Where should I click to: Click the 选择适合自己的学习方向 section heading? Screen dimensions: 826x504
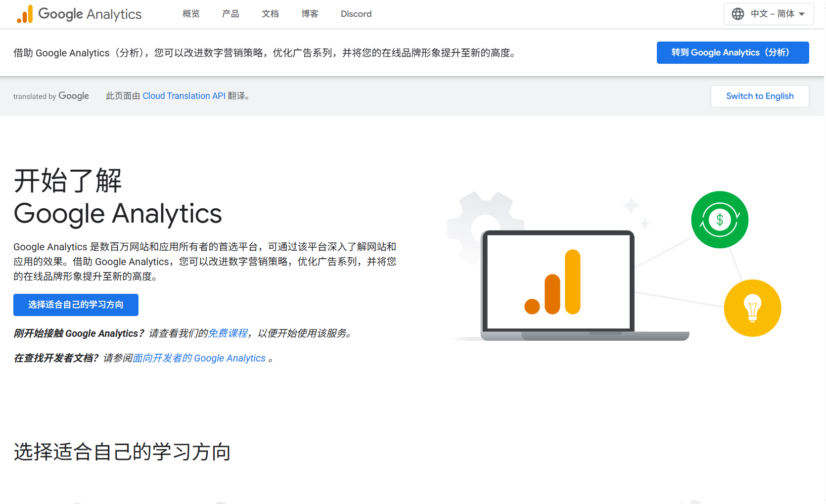(x=122, y=452)
